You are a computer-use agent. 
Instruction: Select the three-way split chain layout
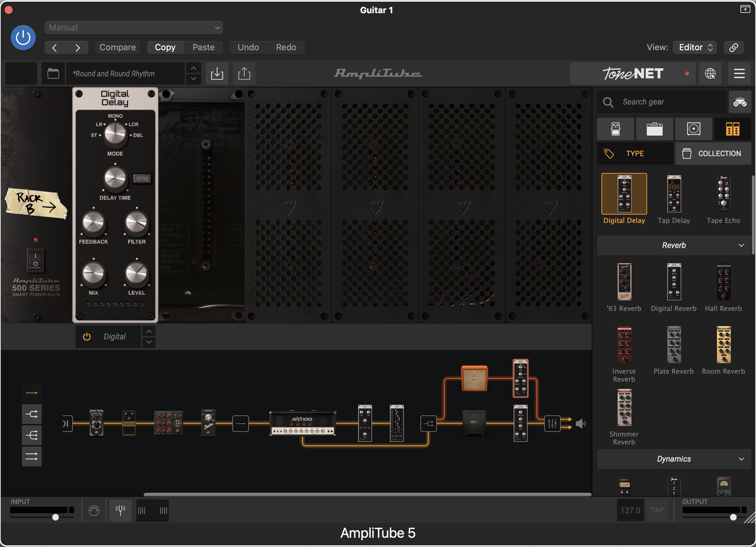pos(32,436)
